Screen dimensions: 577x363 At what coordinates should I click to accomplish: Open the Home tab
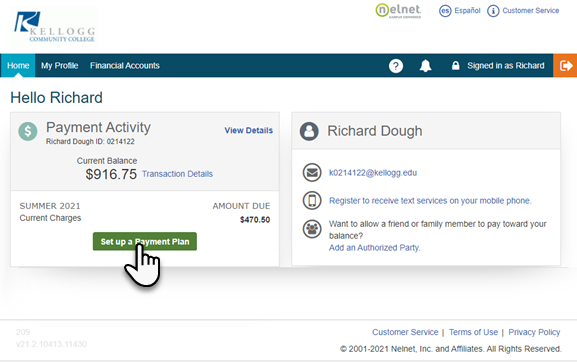point(18,66)
